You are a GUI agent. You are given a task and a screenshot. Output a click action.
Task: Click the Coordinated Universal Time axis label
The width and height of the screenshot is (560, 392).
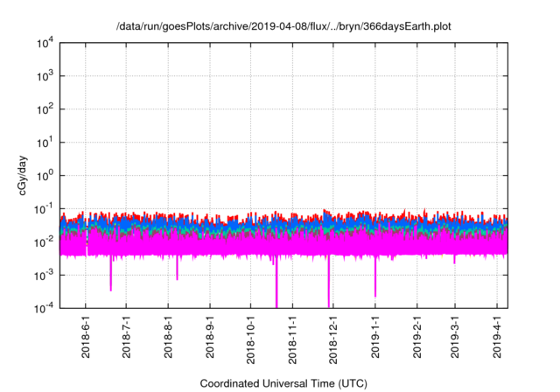283,383
